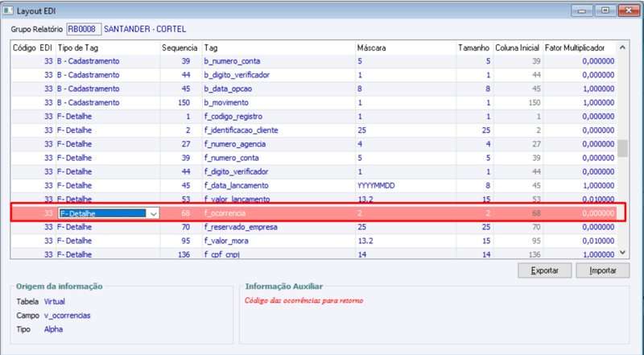Close the Layout EDI window
This screenshot has height=355, width=644.
[x=629, y=10]
